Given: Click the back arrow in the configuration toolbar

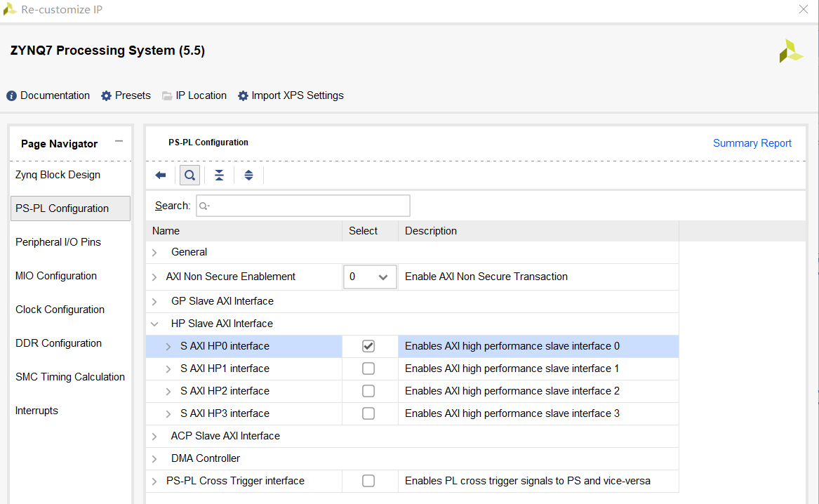Looking at the screenshot, I should [160, 175].
